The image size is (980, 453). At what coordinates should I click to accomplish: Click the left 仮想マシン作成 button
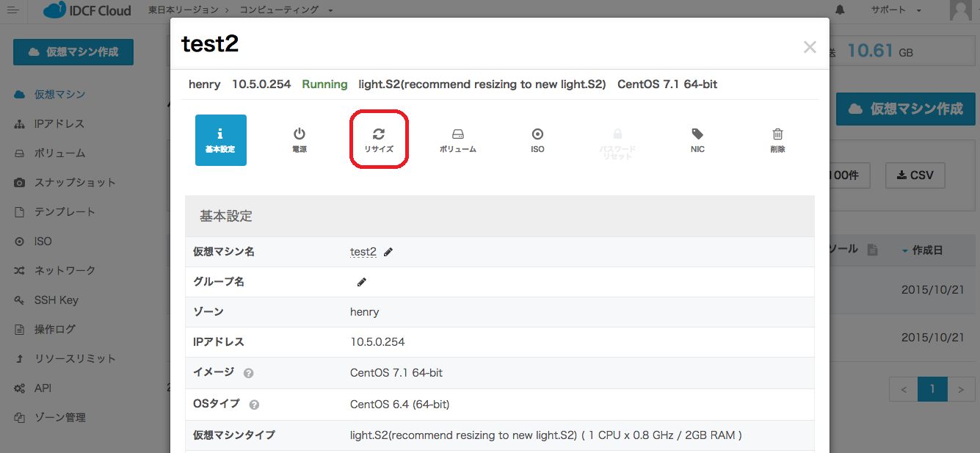click(x=73, y=52)
